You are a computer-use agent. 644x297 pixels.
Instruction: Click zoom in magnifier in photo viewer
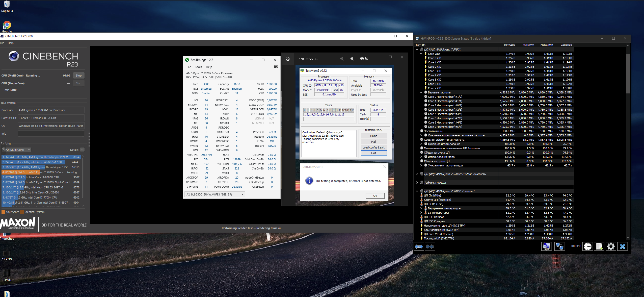pos(352,59)
